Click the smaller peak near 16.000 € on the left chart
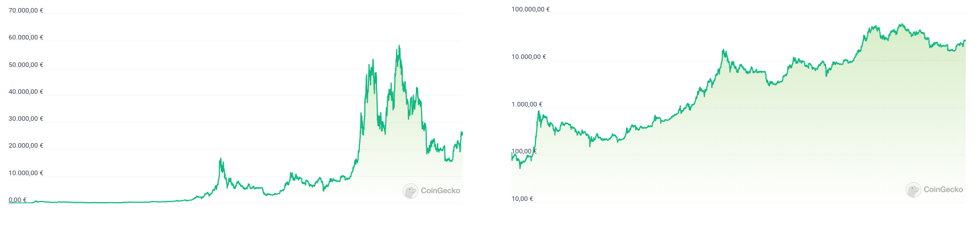 coord(221,159)
